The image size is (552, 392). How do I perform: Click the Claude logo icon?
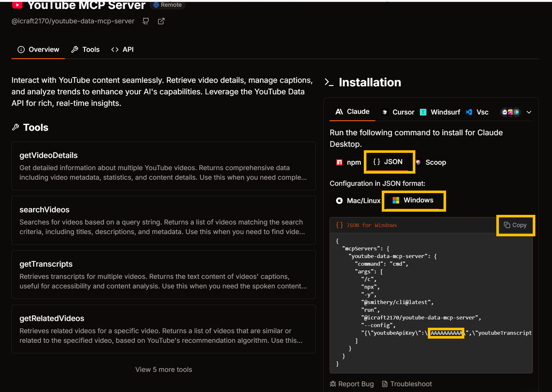[x=339, y=112]
